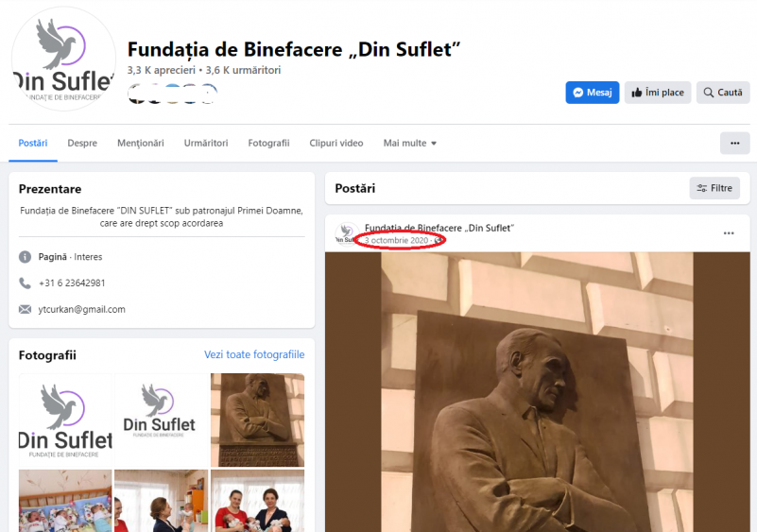Open the post's three-dot options menu
The image size is (757, 532).
pos(729,233)
